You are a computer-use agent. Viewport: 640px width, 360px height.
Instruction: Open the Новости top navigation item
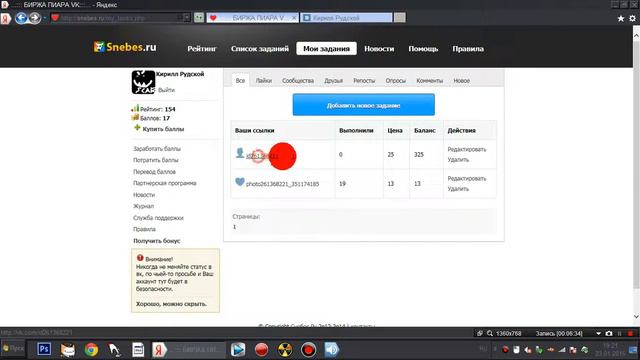point(379,49)
